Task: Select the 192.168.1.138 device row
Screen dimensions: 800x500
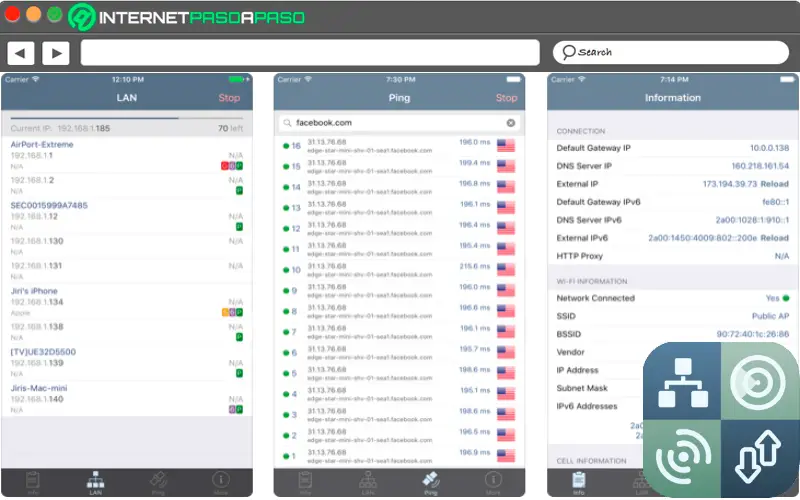Action: 127,332
